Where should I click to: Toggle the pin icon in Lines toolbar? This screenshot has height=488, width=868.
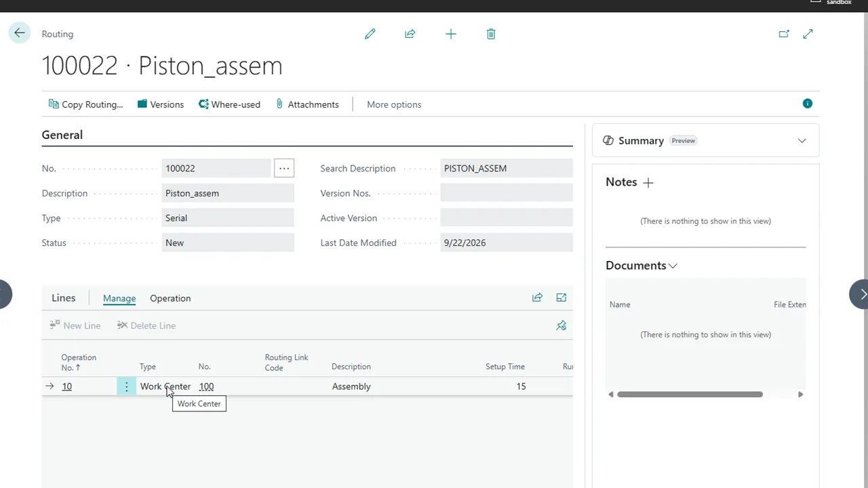pyautogui.click(x=561, y=325)
